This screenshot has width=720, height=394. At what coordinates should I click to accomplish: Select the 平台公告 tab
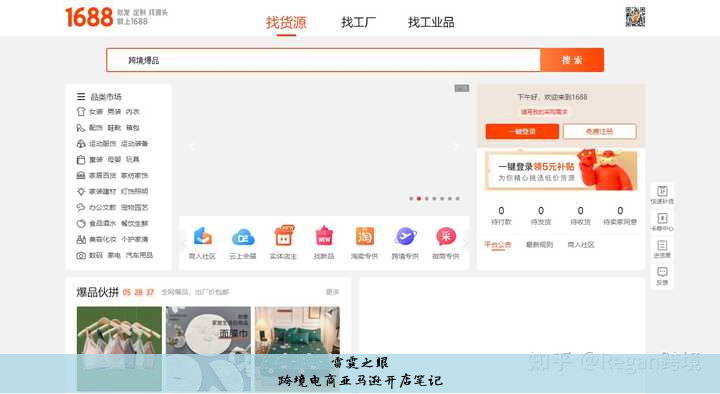[x=498, y=245]
